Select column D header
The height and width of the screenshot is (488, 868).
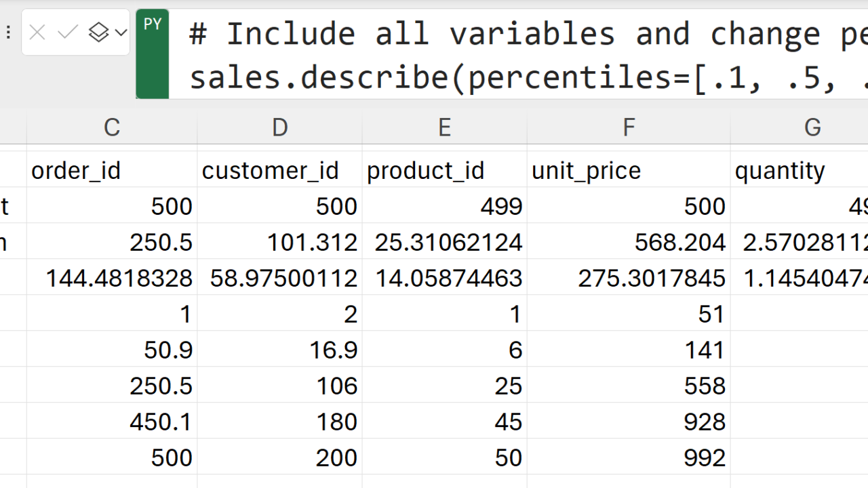pyautogui.click(x=279, y=127)
